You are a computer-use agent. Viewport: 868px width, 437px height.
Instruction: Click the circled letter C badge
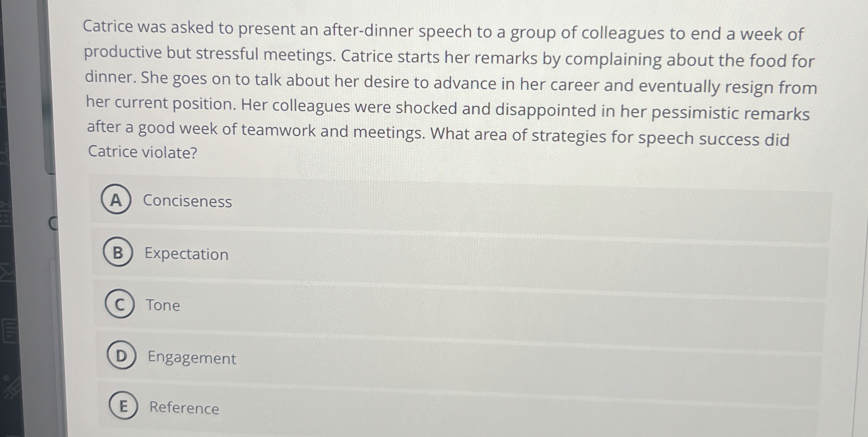pos(121,305)
